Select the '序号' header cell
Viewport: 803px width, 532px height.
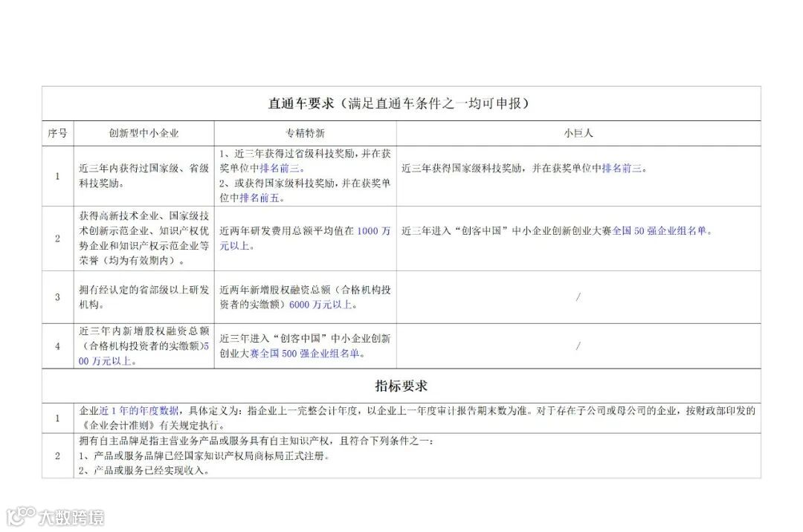pyautogui.click(x=57, y=134)
